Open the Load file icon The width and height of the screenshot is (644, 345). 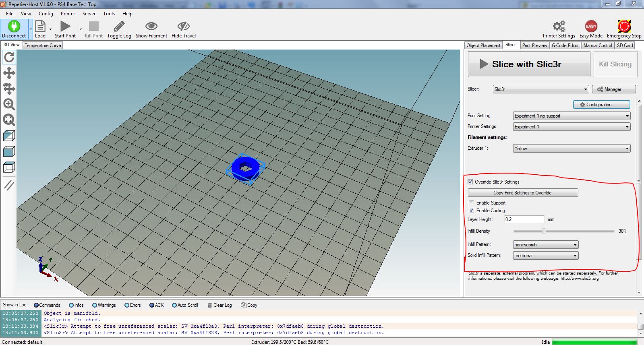pyautogui.click(x=40, y=26)
